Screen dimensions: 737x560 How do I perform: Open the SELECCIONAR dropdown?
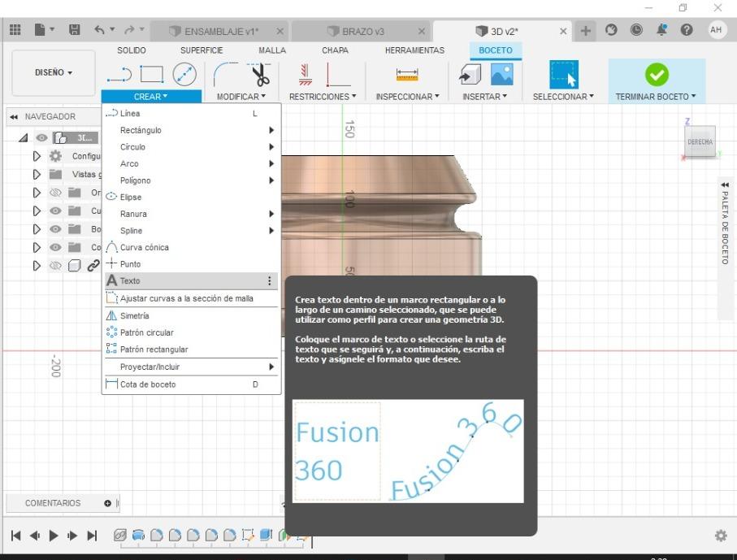(563, 97)
